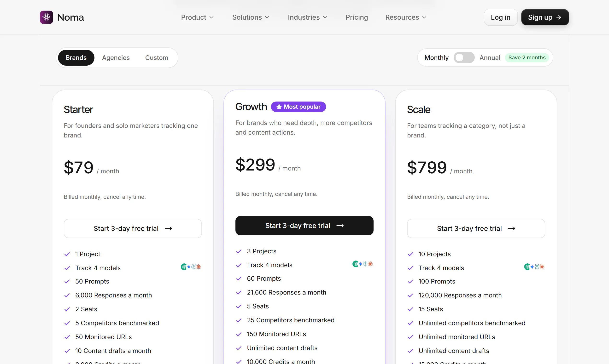The height and width of the screenshot is (364, 609).
Task: Click the checkmark beside 10 Projects
Action: click(x=410, y=254)
